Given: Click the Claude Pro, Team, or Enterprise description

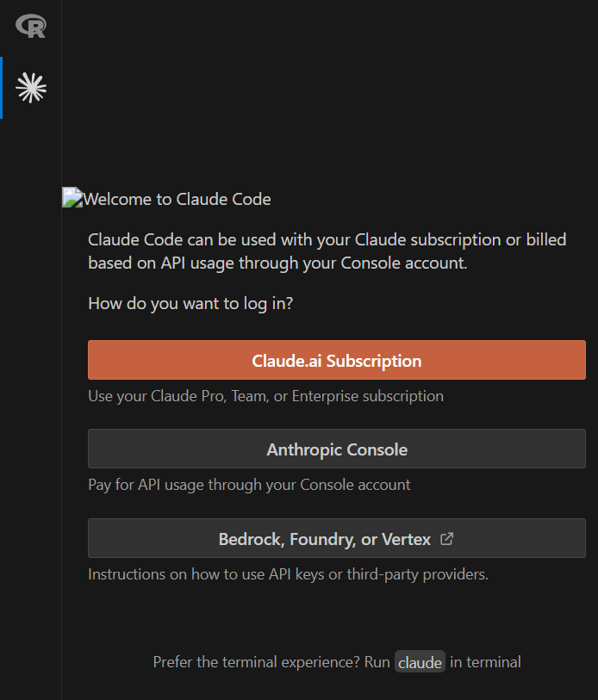Looking at the screenshot, I should click(x=265, y=397).
